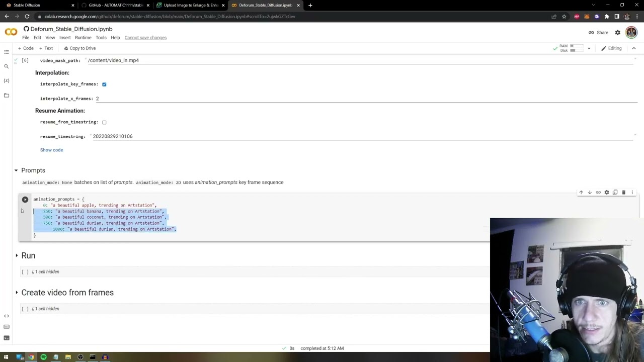The width and height of the screenshot is (644, 362).
Task: Click the Share button
Action: pos(599,33)
